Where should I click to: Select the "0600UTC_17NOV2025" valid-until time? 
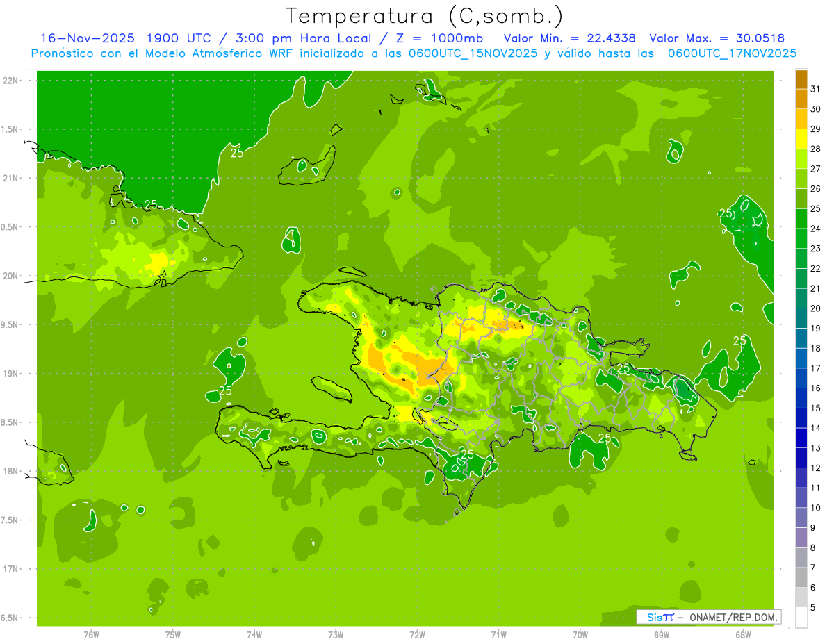coord(732,53)
